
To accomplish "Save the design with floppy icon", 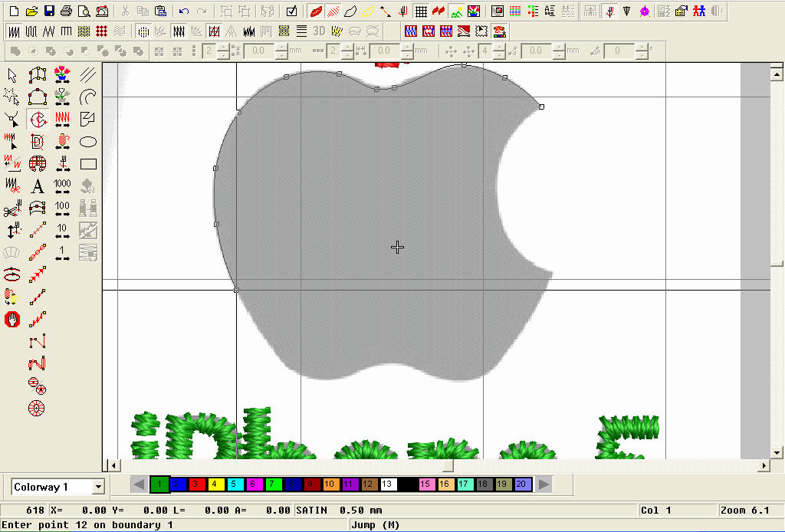I will tap(48, 11).
